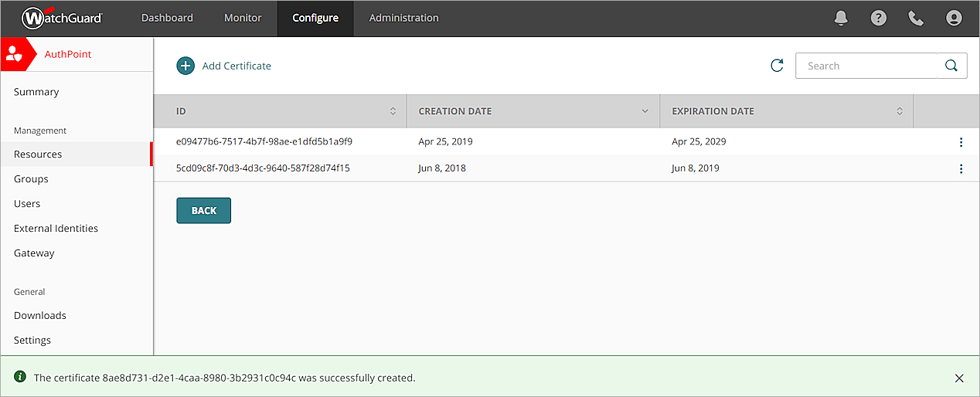Click the WatchGuard logo
The width and height of the screenshot is (980, 397).
[62, 18]
